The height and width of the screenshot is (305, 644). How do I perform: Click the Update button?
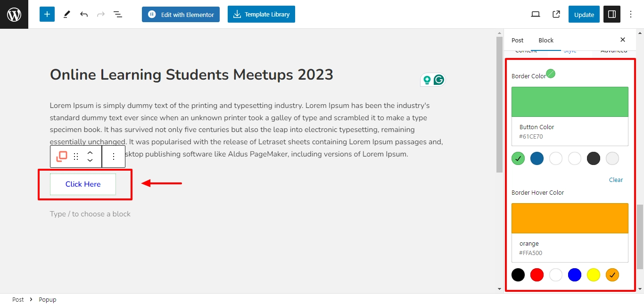tap(584, 14)
